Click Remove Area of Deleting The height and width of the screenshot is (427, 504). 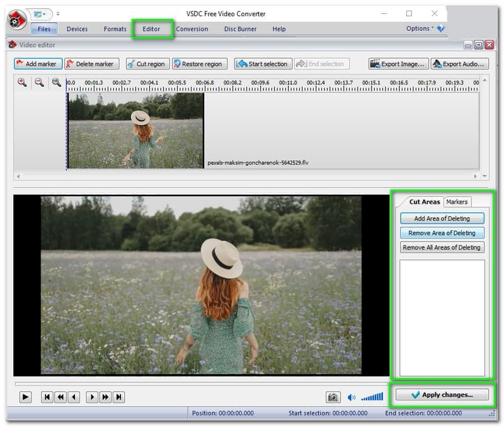pyautogui.click(x=442, y=233)
